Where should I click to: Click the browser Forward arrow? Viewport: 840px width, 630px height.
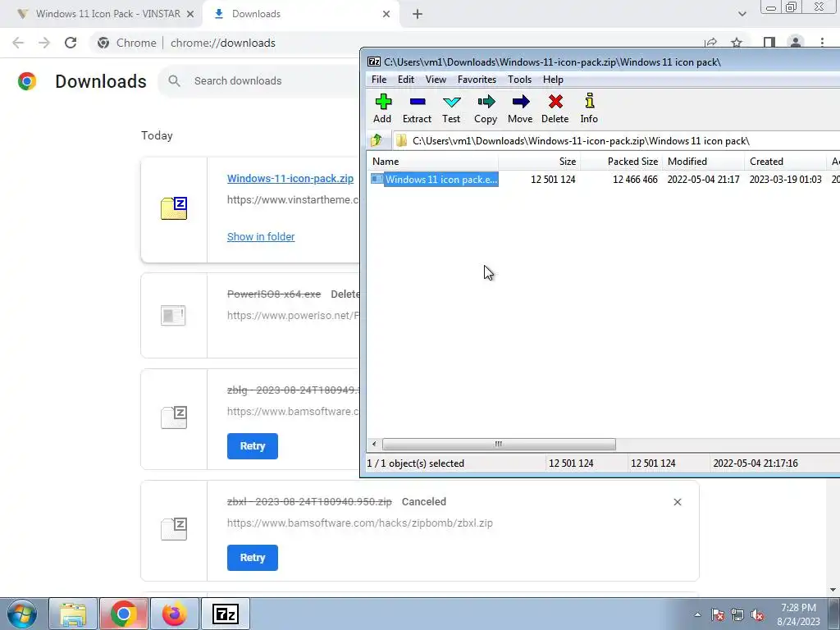pos(44,43)
